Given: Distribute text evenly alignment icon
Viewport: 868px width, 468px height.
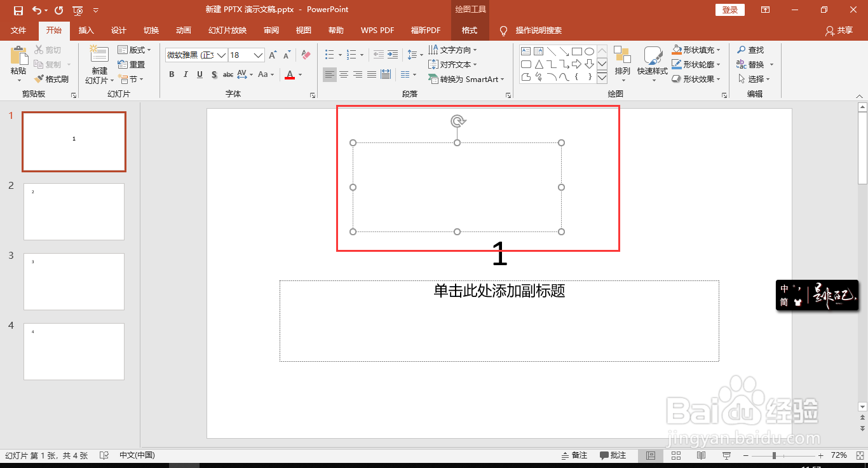Looking at the screenshot, I should tap(386, 75).
